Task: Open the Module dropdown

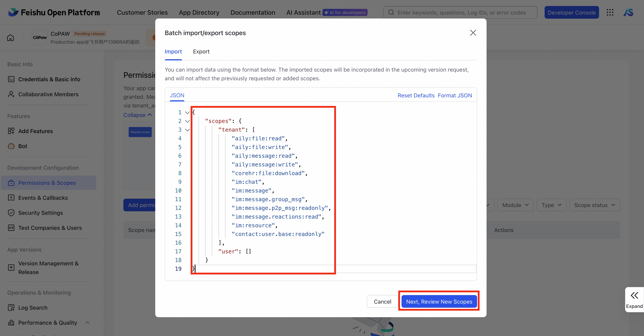Action: pos(515,205)
